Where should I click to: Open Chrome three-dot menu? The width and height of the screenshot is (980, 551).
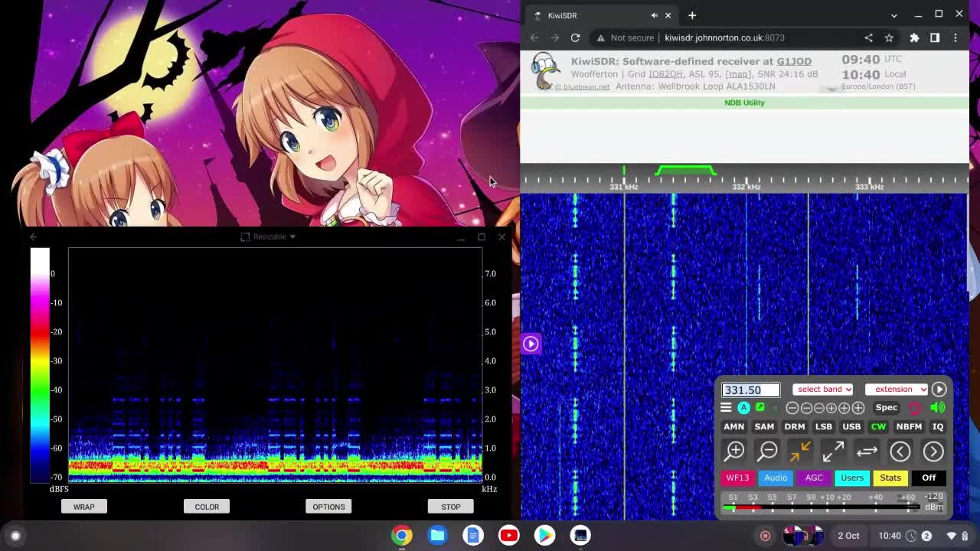[x=955, y=37]
